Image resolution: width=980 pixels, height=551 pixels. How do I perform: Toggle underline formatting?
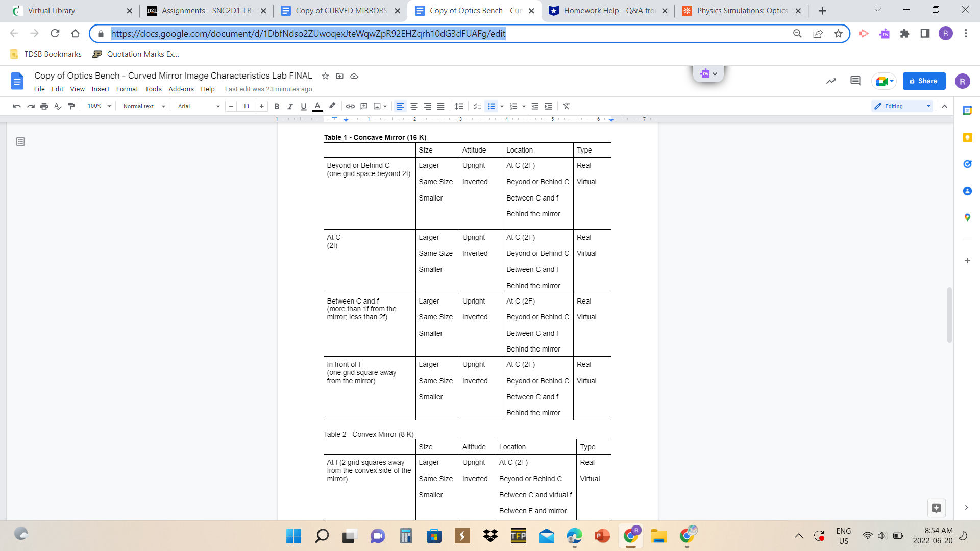click(x=304, y=106)
